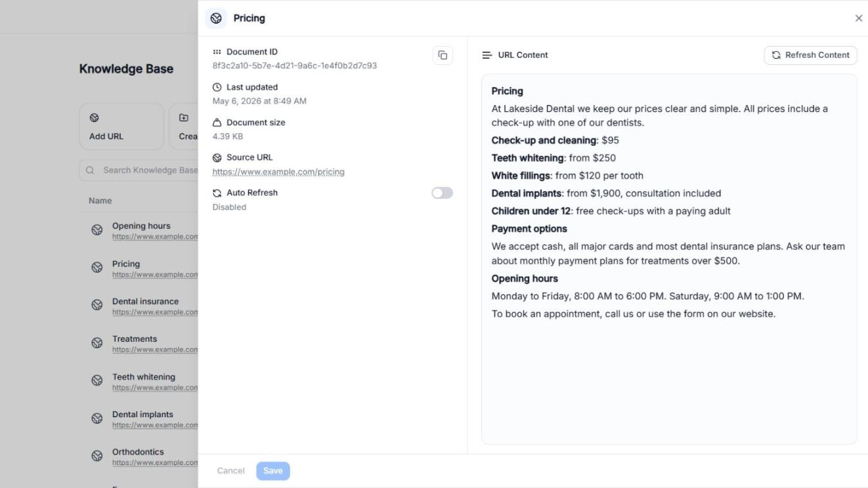
Task: Click the Orthodontics row globe icon
Action: click(x=97, y=456)
